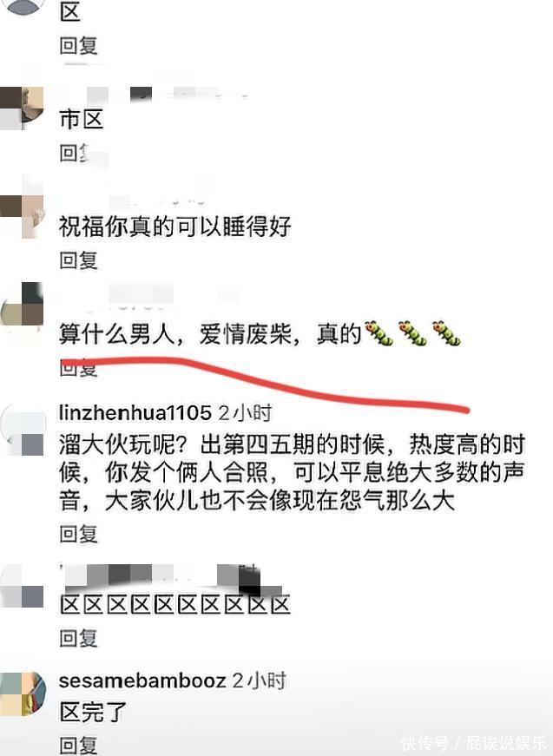Tap the username linzhenhua1105
This screenshot has height=756, width=553.
click(135, 412)
